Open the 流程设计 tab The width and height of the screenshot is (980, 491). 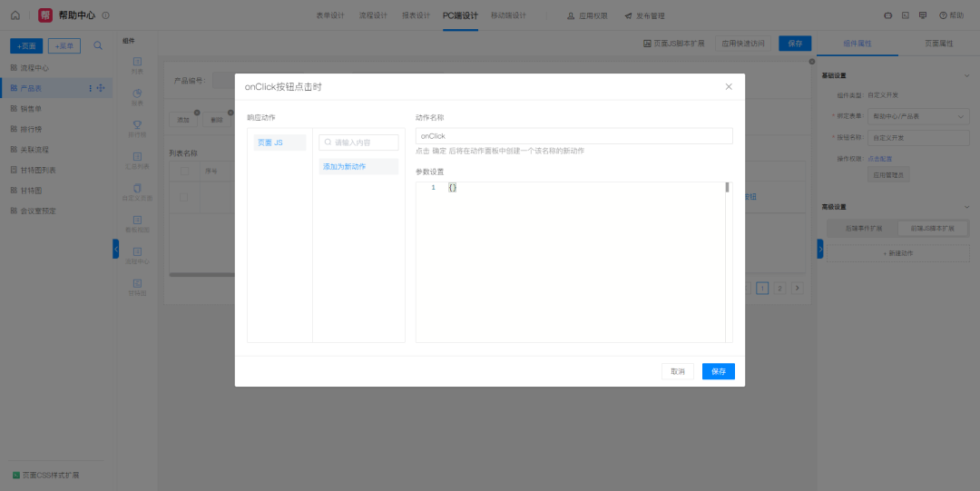373,15
